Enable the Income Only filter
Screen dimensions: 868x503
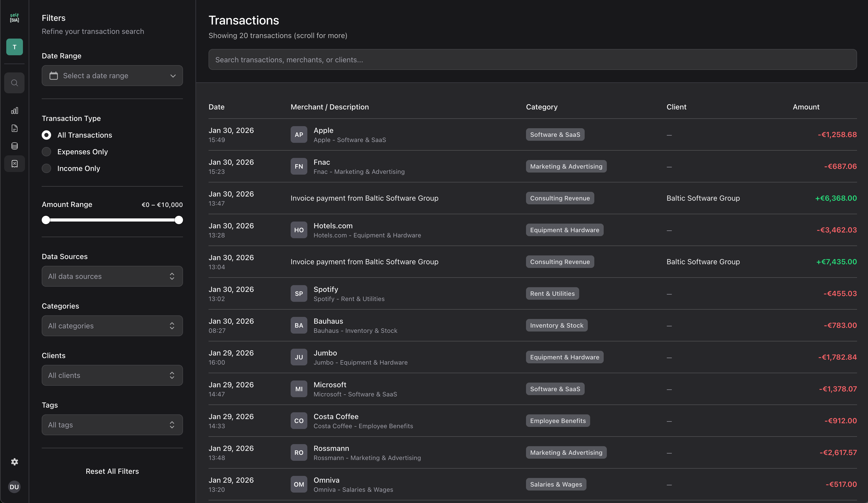tap(46, 168)
